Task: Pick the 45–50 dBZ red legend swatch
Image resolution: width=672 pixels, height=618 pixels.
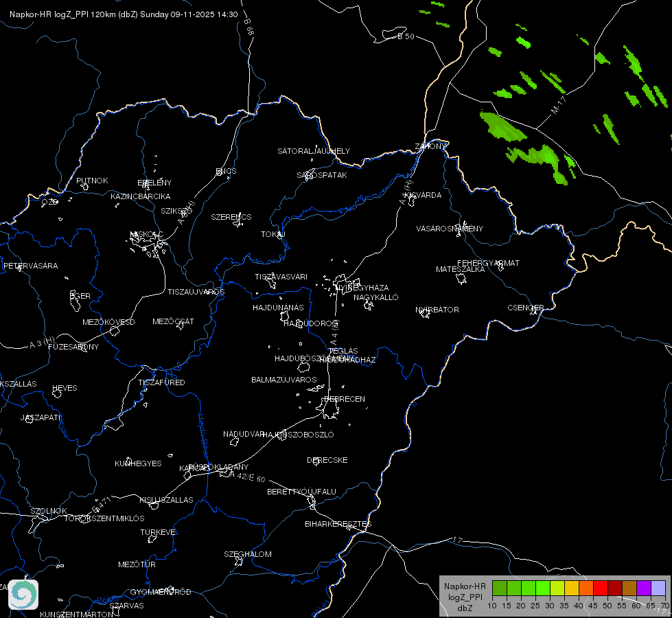Action: pos(601,588)
